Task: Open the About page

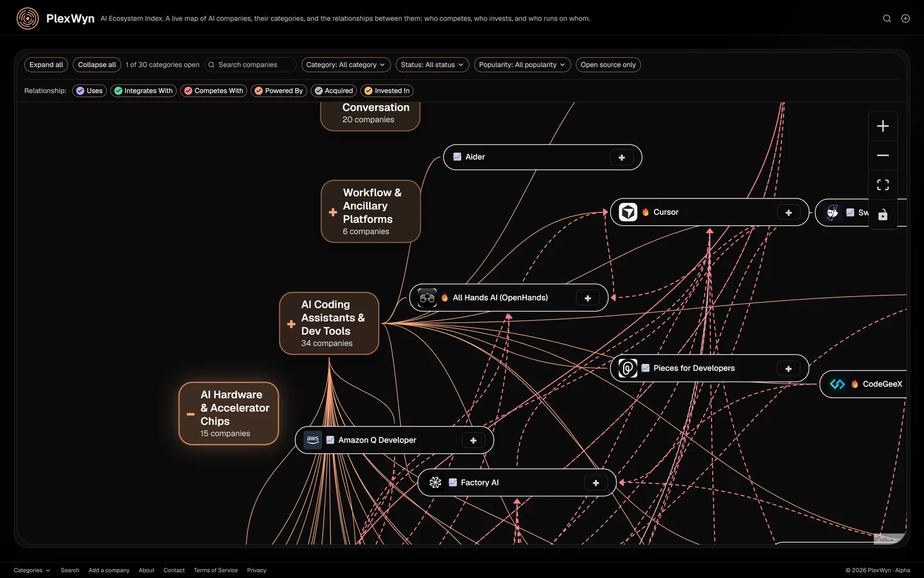Action: [x=146, y=570]
